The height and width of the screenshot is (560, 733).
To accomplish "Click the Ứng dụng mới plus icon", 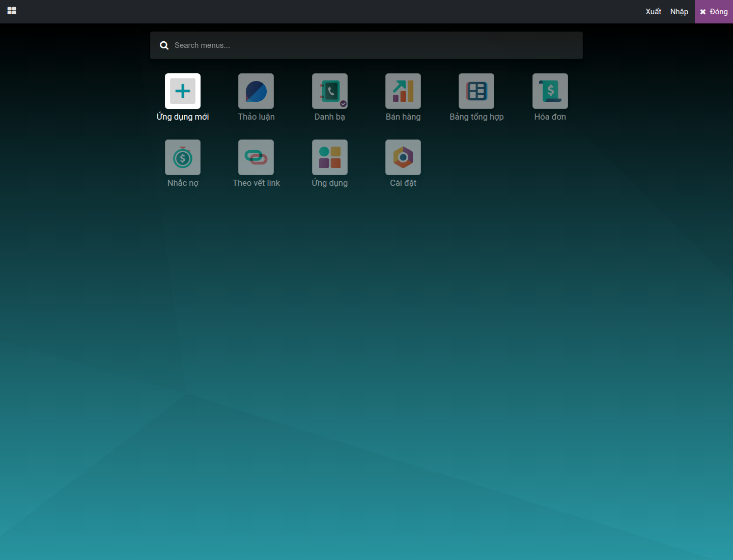I will coord(183,91).
